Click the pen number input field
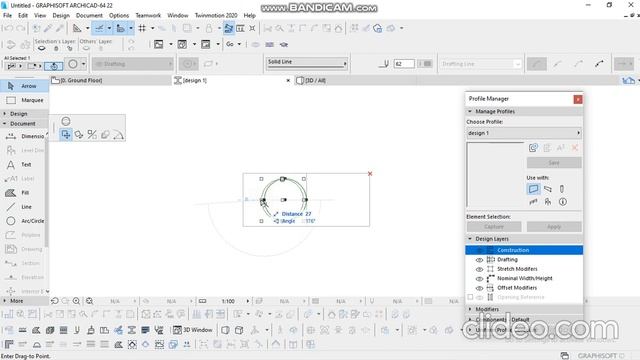 point(404,64)
